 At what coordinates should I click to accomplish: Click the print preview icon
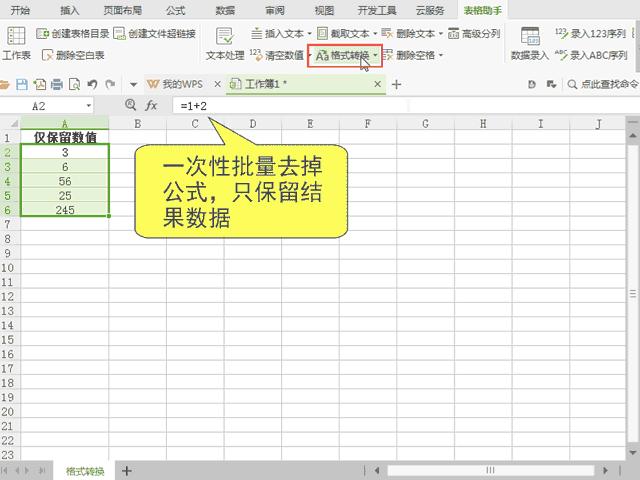pyautogui.click(x=74, y=84)
